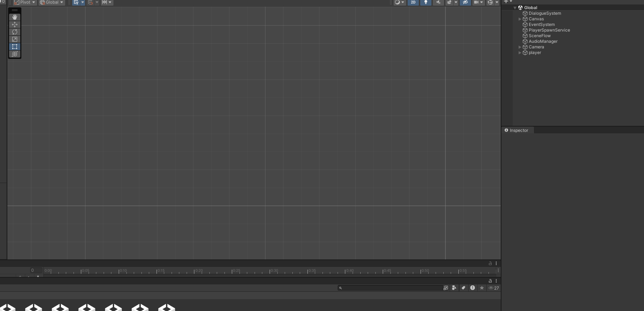Viewport: 644px width, 311px height.
Task: Select the Scale tool
Action: (15, 39)
